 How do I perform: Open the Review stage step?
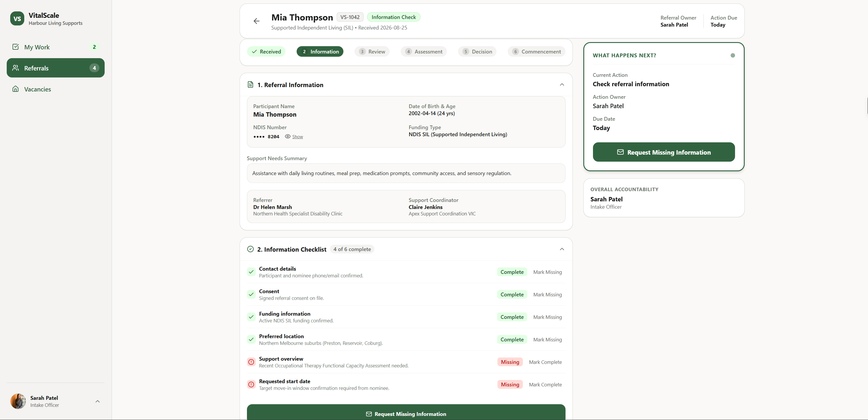(x=372, y=51)
